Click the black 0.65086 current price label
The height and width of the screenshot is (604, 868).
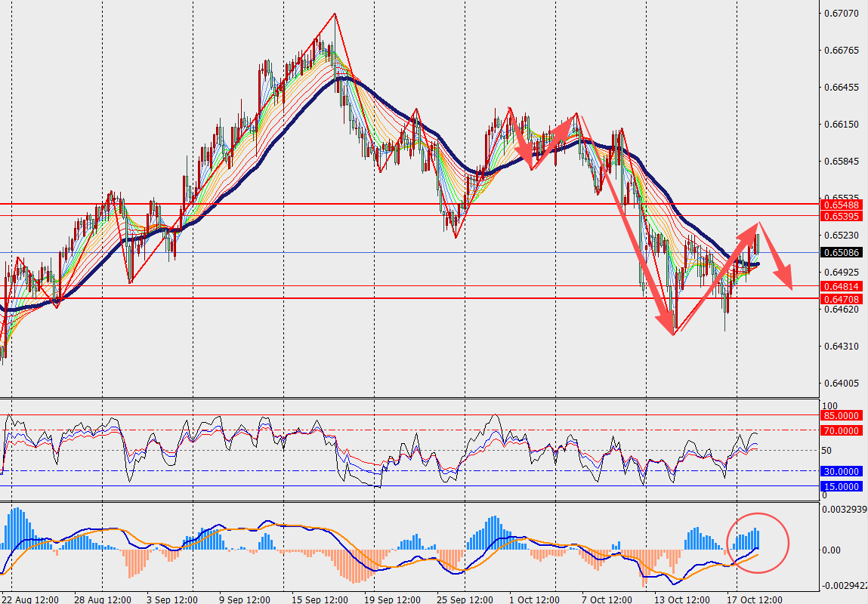(841, 253)
